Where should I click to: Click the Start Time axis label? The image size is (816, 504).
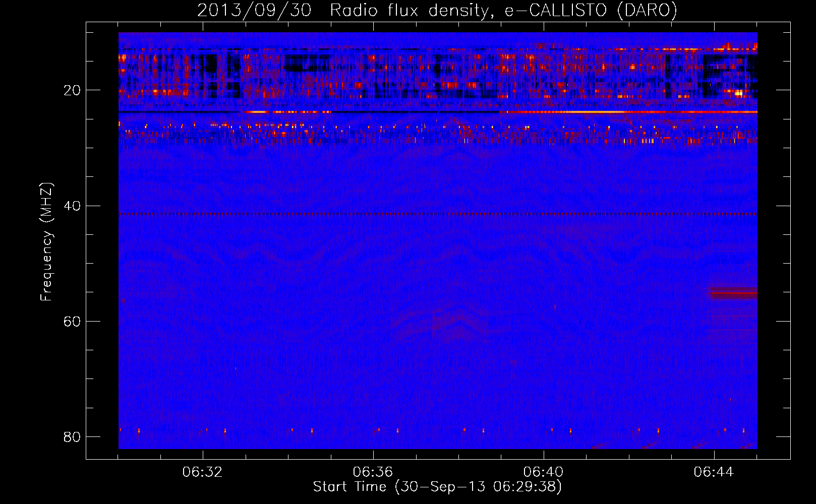437,487
